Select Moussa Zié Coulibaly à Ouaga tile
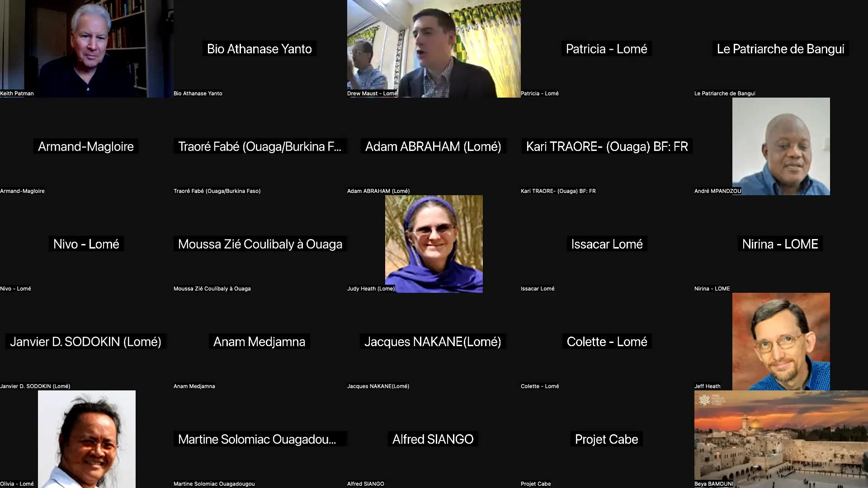 tap(260, 244)
